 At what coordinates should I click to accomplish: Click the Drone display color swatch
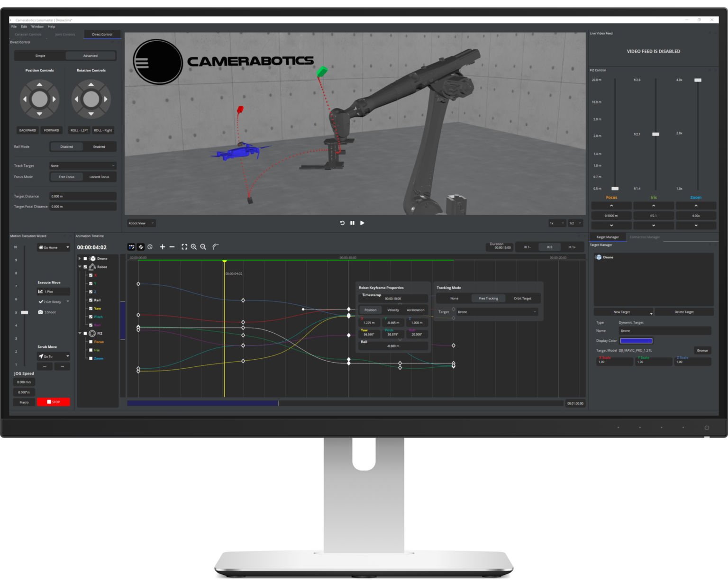[636, 340]
